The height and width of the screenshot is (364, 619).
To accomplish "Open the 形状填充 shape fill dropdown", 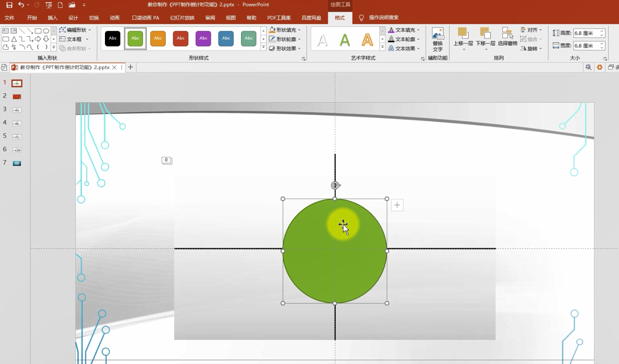I will [x=286, y=30].
